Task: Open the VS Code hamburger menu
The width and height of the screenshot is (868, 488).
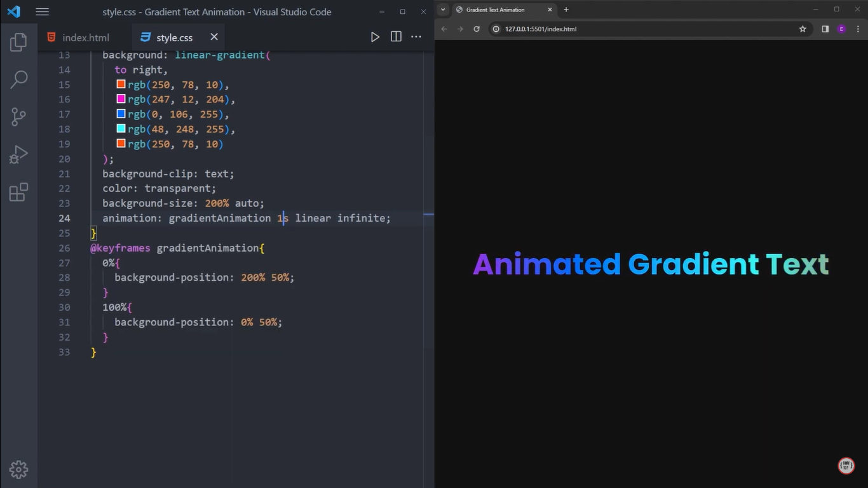Action: (x=42, y=11)
